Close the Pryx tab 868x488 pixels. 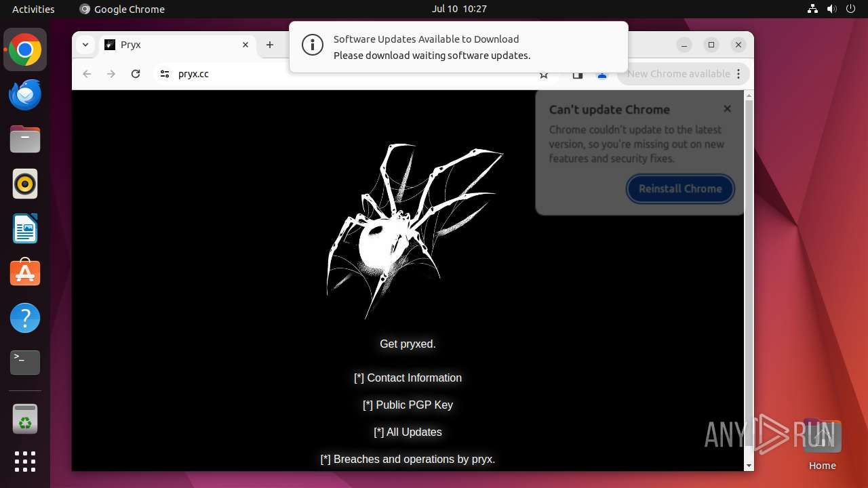(x=245, y=45)
